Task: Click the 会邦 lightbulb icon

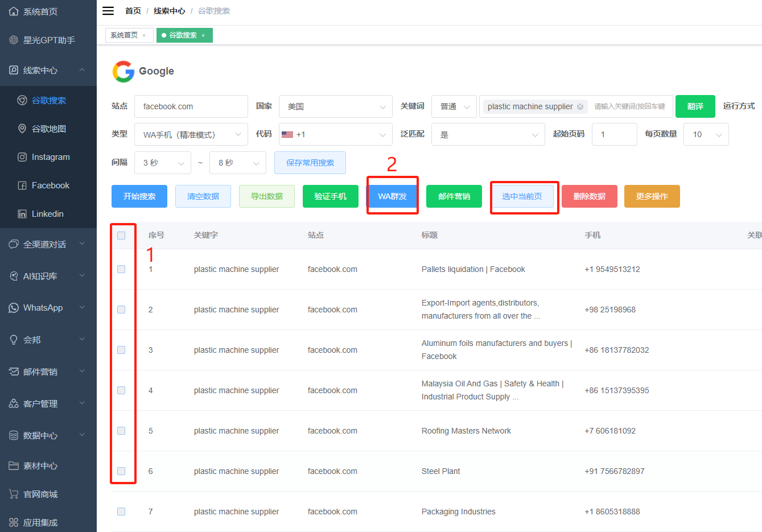Action: [x=14, y=340]
